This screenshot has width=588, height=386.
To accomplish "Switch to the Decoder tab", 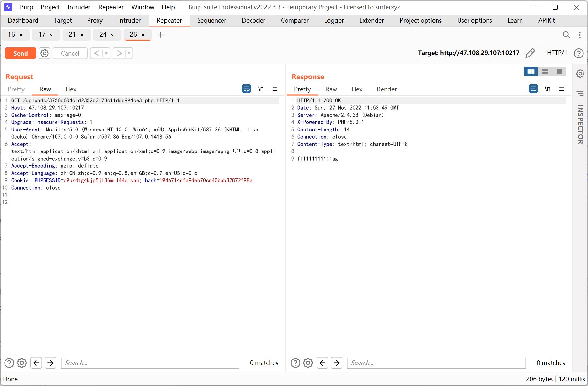I will pos(253,20).
